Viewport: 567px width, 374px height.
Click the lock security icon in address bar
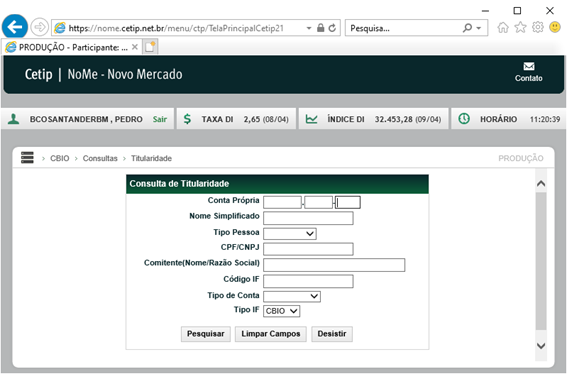[x=320, y=28]
